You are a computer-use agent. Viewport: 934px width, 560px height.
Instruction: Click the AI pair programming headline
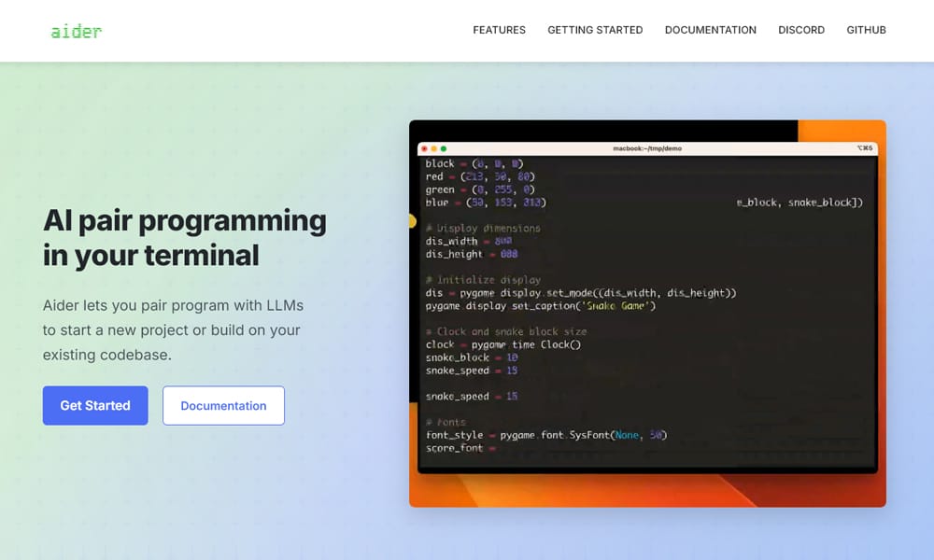click(x=185, y=237)
